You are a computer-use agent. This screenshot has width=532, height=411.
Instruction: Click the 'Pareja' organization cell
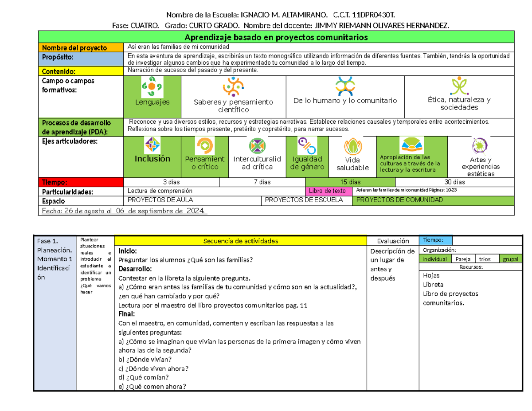pos(463,259)
